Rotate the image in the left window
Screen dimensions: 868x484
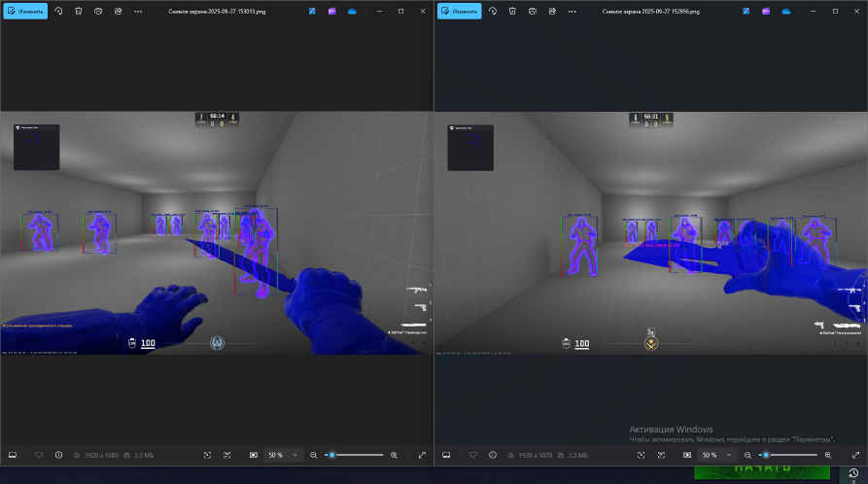(x=59, y=11)
